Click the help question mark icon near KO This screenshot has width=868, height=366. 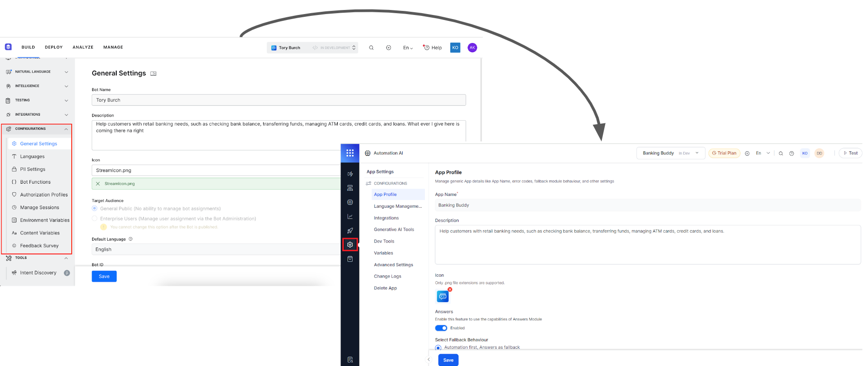tap(791, 153)
